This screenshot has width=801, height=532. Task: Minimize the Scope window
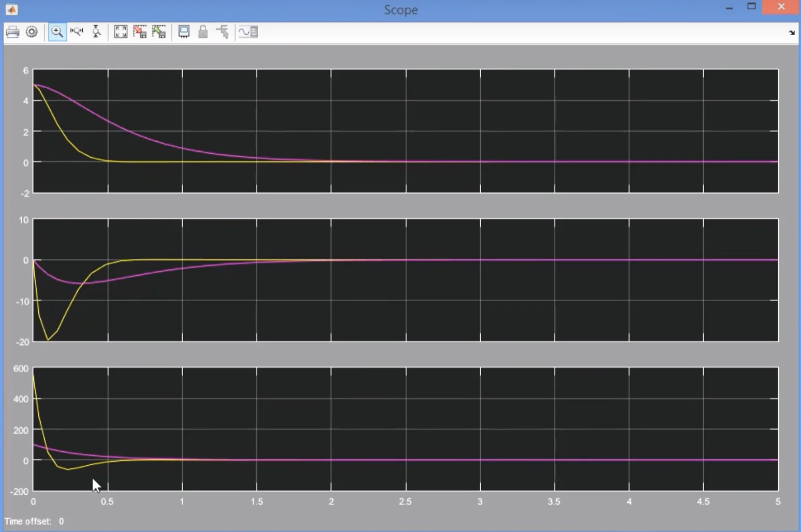729,8
